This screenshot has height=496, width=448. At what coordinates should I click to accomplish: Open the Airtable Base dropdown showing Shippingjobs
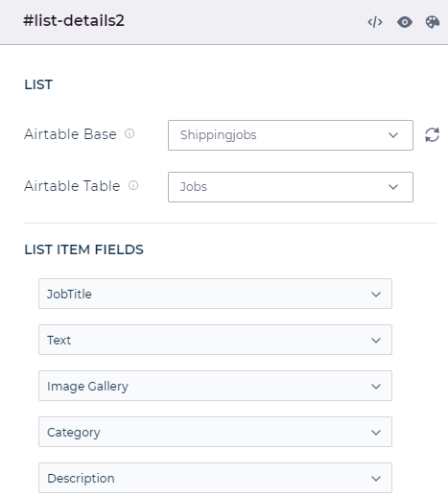coord(291,135)
